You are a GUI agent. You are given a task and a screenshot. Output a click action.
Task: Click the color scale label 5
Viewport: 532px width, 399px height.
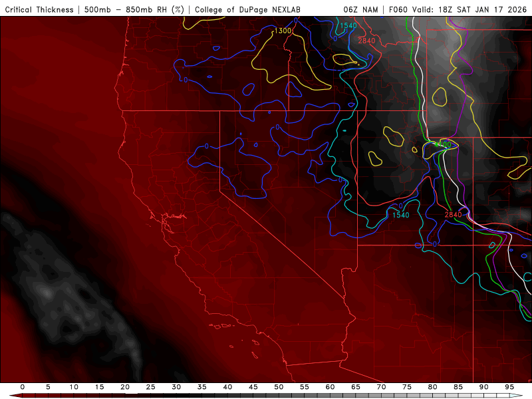click(x=48, y=387)
